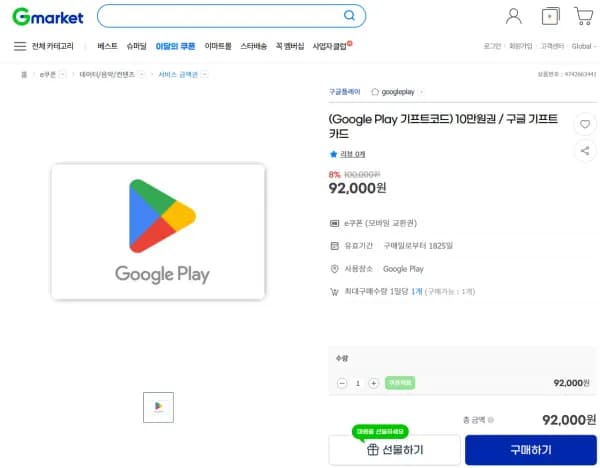Click the green 구매혜택 badge

[400, 383]
